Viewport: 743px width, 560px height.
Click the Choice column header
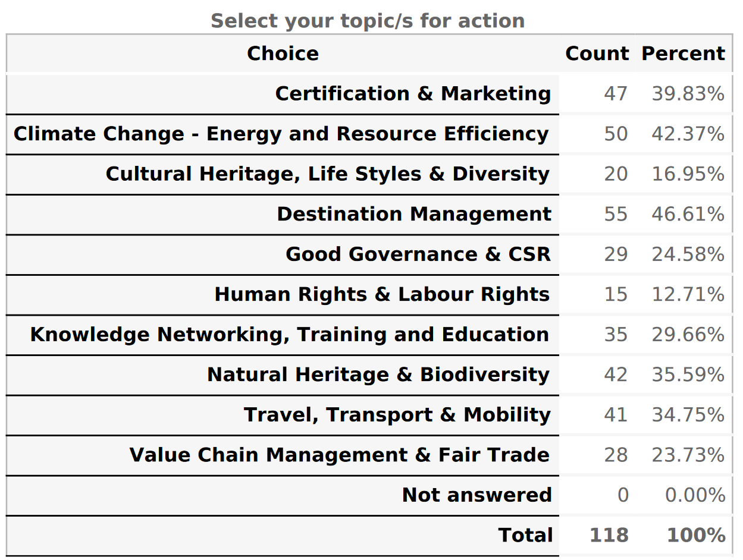point(283,54)
